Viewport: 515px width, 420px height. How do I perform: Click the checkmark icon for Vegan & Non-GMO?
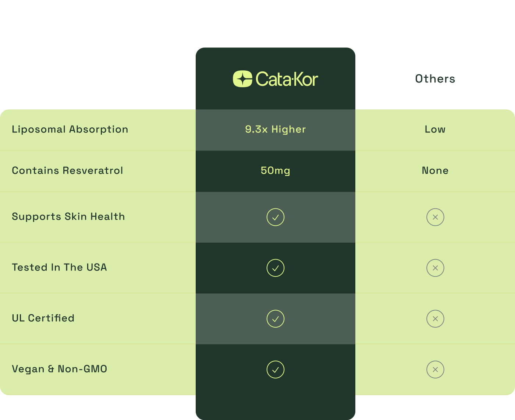click(x=276, y=370)
